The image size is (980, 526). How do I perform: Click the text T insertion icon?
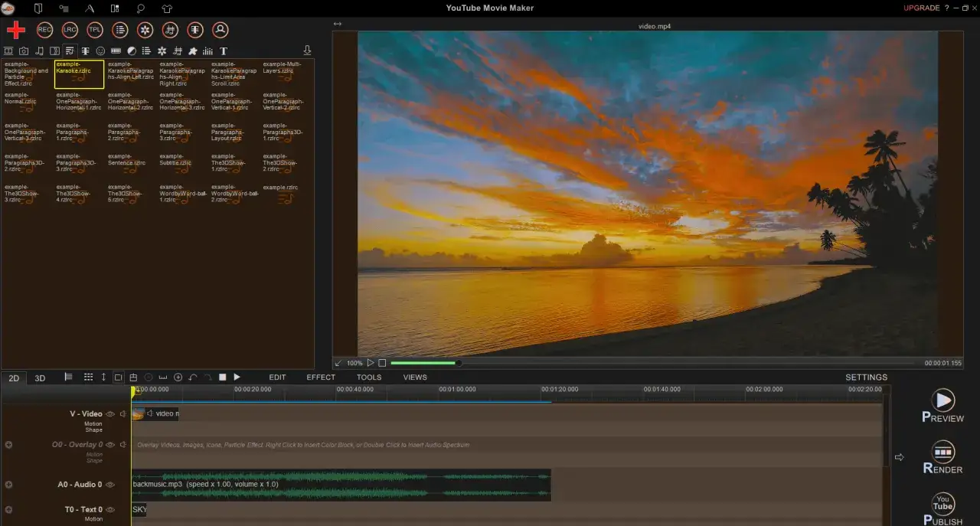224,51
